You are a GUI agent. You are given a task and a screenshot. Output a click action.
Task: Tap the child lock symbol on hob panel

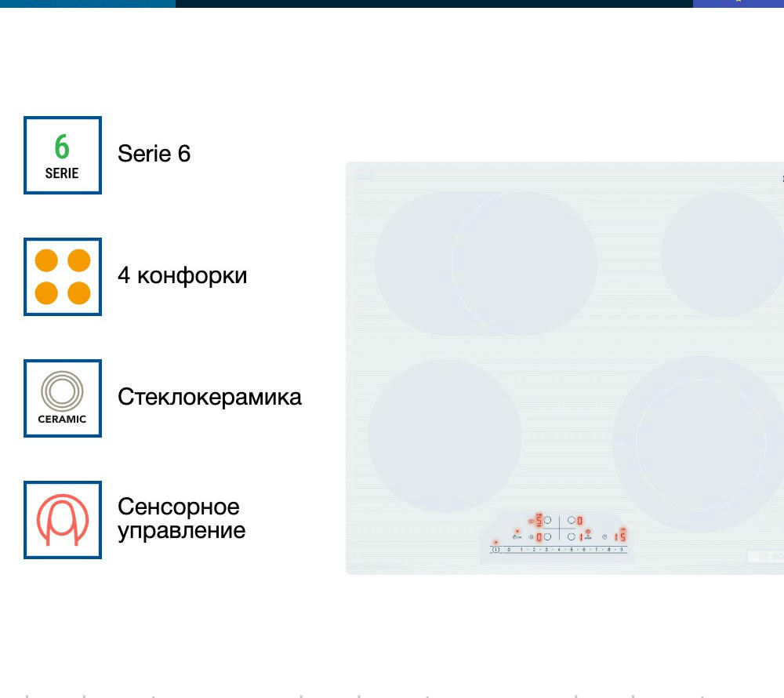coord(517,536)
